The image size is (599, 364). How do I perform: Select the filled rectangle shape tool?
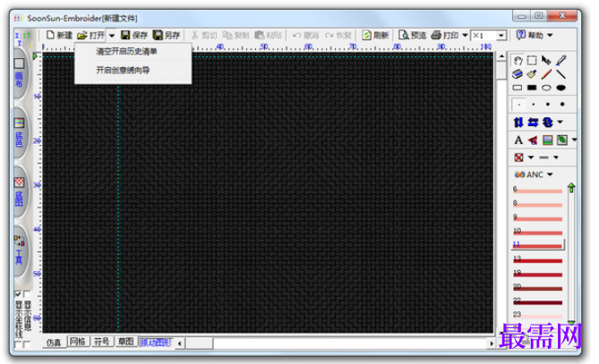click(x=532, y=88)
